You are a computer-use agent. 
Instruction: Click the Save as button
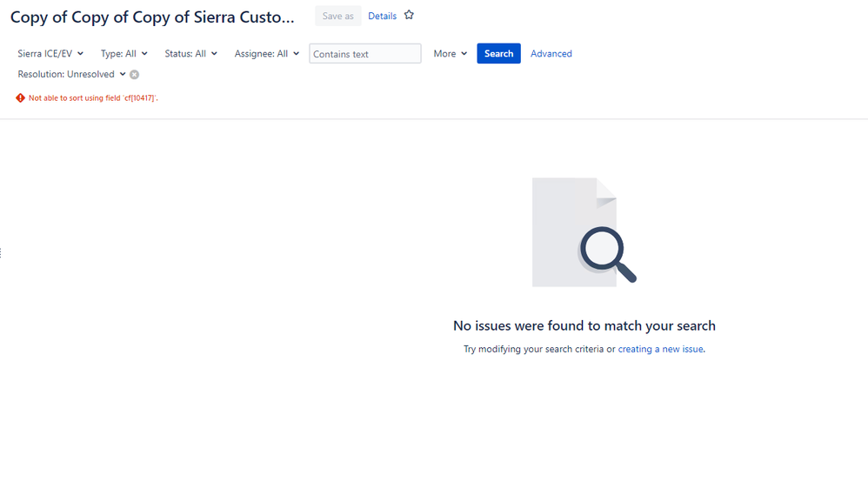(x=337, y=15)
